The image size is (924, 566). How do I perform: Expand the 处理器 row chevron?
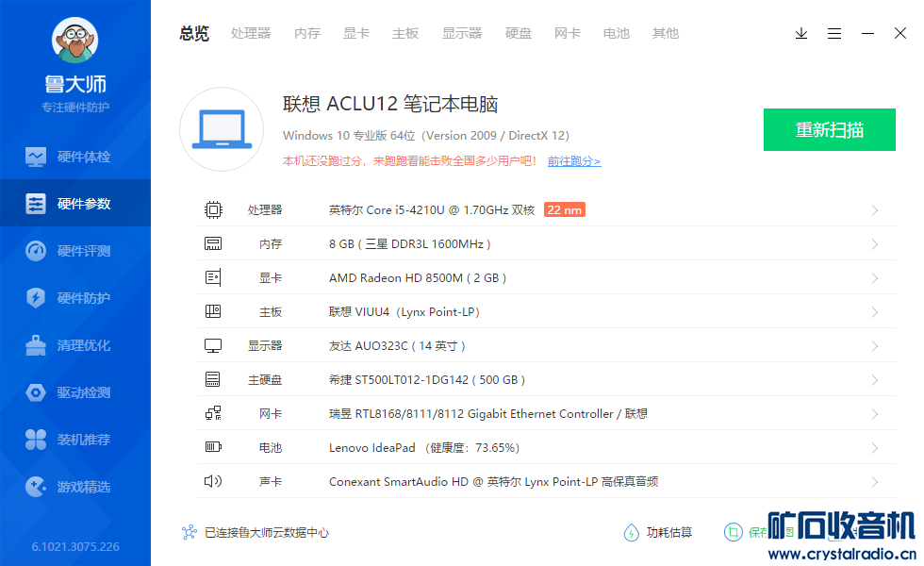(x=875, y=210)
